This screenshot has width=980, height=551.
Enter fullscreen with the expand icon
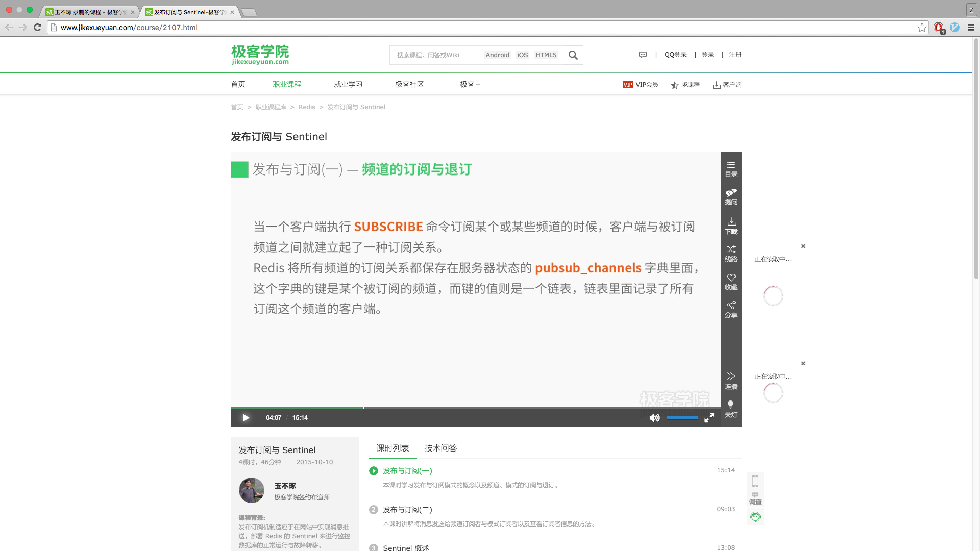[709, 418]
